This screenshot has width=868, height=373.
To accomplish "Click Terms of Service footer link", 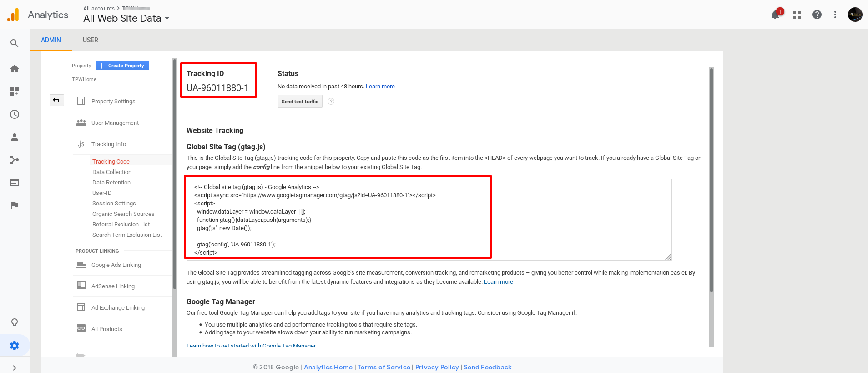I will [384, 367].
